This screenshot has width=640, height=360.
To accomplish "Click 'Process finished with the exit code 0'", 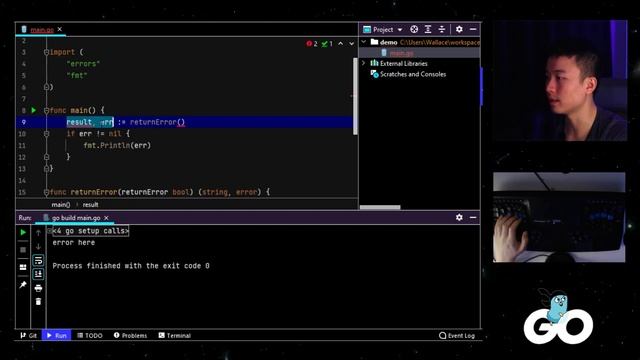I will click(131, 266).
